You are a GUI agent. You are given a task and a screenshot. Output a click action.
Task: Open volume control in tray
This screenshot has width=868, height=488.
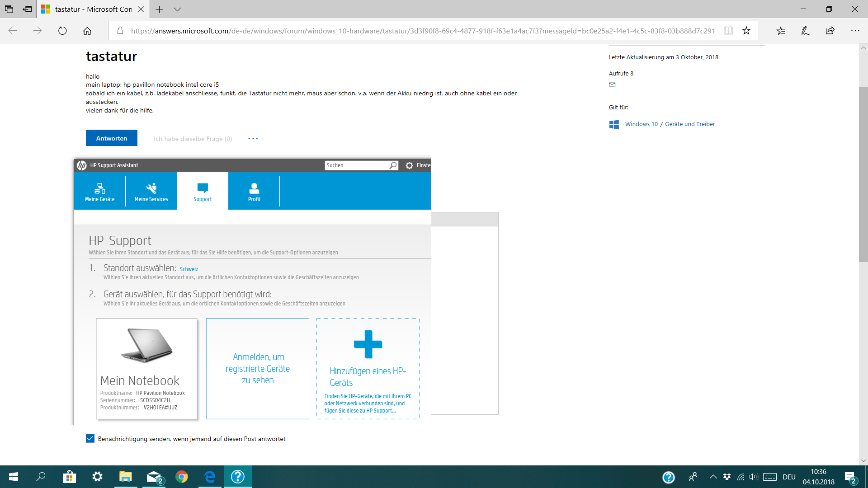point(753,477)
